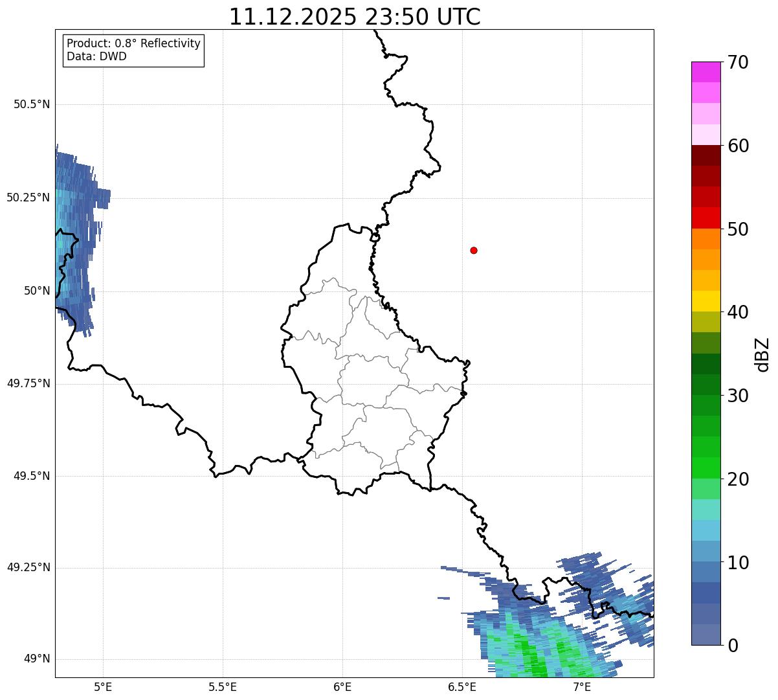Click the colorbar label '50'
The width and height of the screenshot is (778, 700).
pyautogui.click(x=739, y=229)
